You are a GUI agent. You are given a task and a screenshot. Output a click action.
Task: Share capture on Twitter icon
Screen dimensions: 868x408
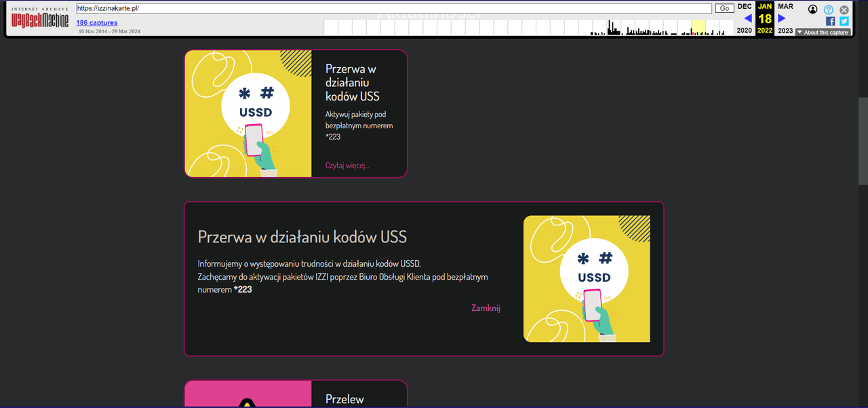pyautogui.click(x=844, y=21)
